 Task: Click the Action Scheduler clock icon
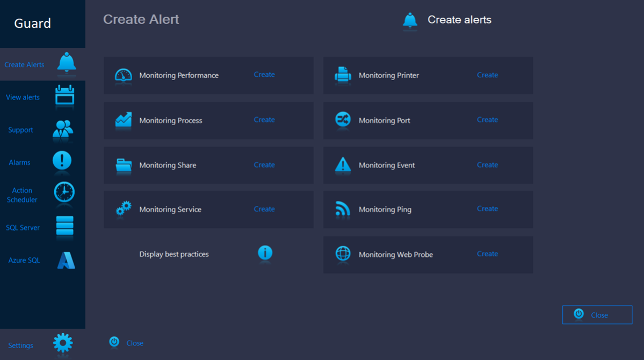[x=64, y=192]
